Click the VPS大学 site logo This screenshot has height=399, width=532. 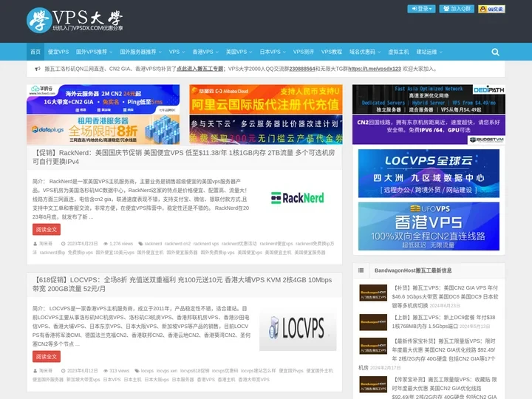pyautogui.click(x=75, y=21)
